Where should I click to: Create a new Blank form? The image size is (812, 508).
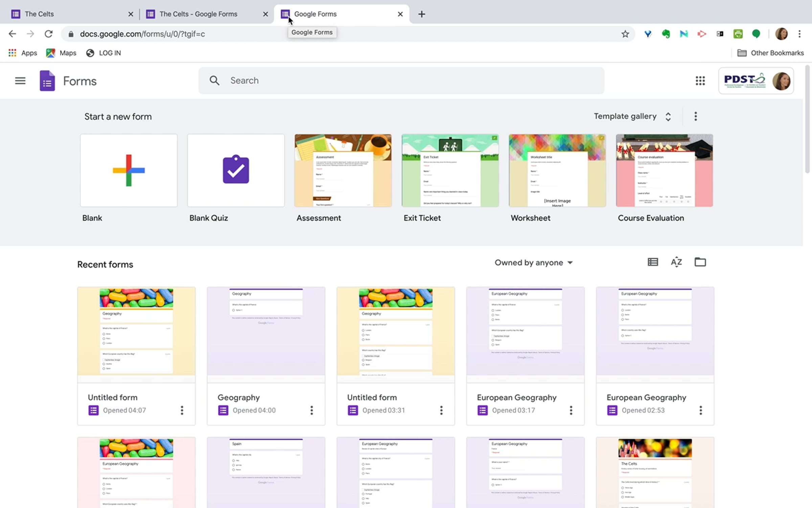coord(129,170)
